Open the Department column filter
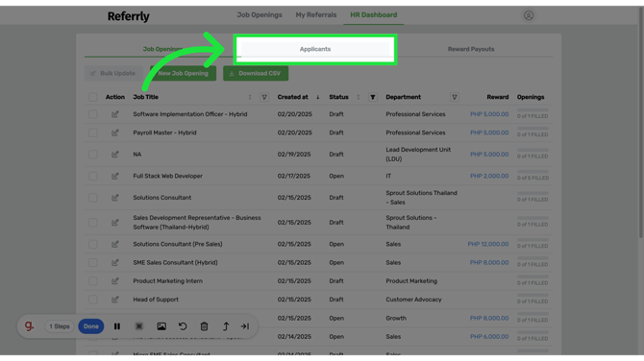644x361 pixels. [x=455, y=97]
